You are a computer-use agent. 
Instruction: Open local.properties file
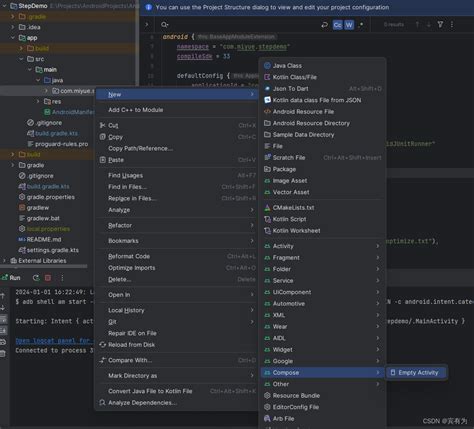pyautogui.click(x=48, y=229)
